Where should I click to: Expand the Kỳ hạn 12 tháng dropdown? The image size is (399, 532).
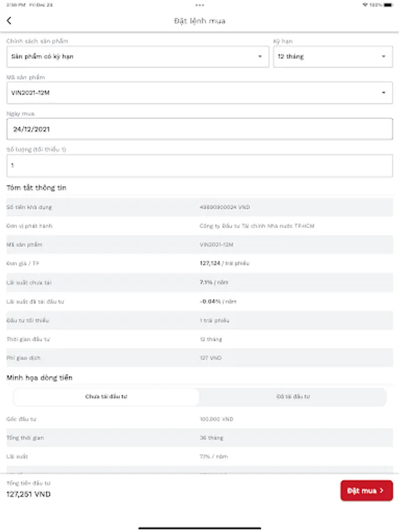click(x=332, y=57)
